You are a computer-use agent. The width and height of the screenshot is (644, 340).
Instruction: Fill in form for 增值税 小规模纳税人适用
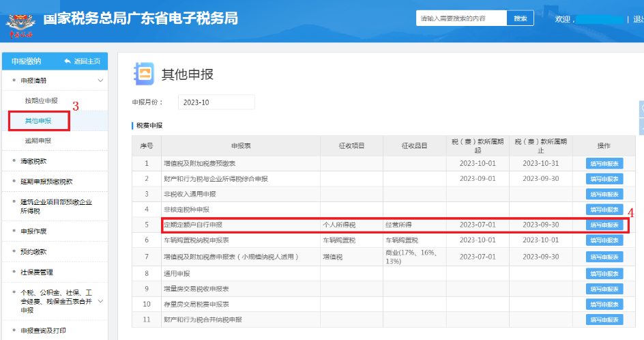click(x=604, y=257)
